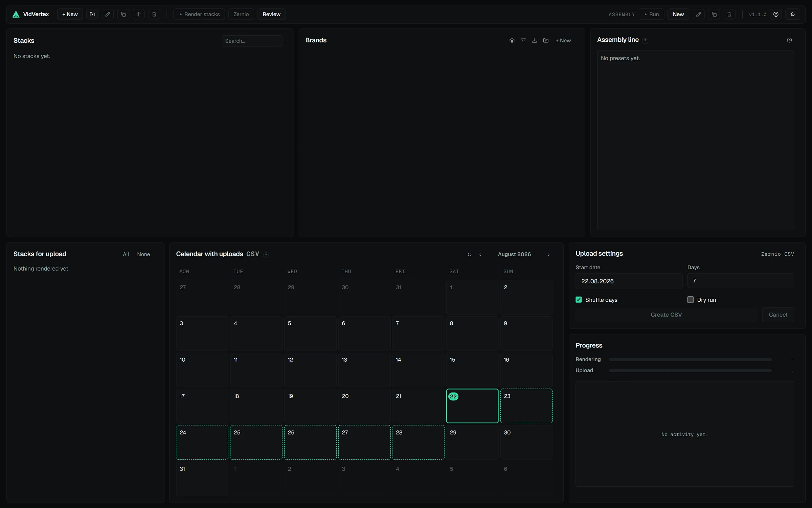Click the 'ASSEMBLY' label in top bar

click(x=622, y=14)
